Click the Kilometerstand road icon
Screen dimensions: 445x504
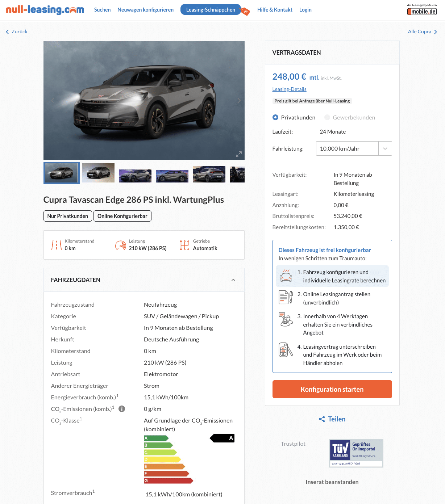click(x=57, y=245)
